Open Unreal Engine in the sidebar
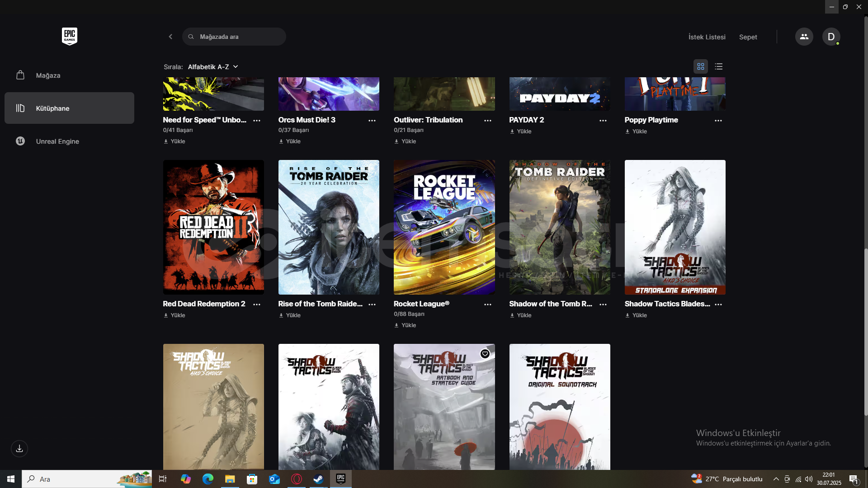Image resolution: width=868 pixels, height=488 pixels. [69, 141]
